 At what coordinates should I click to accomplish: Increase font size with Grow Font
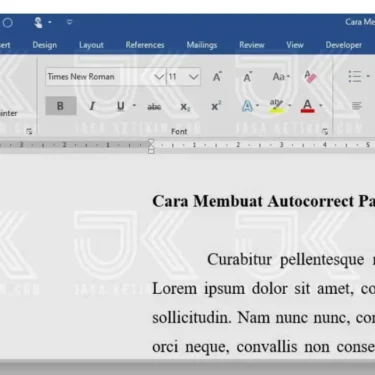[217, 77]
